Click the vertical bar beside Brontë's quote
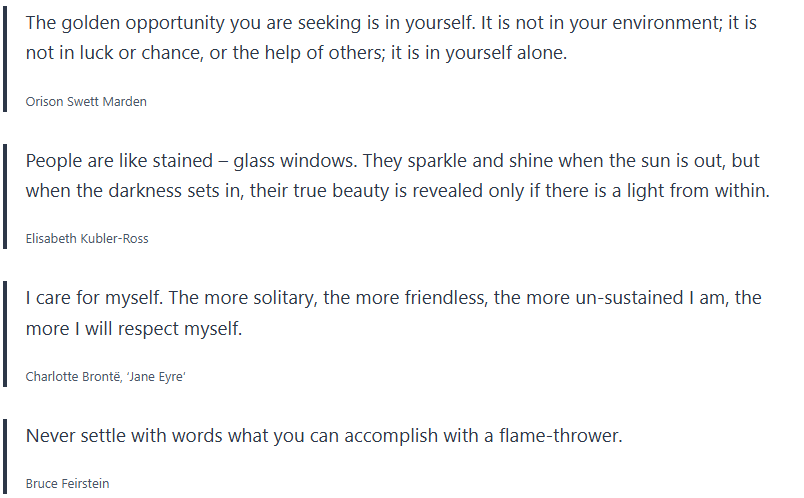The height and width of the screenshot is (498, 804). pyautogui.click(x=6, y=334)
